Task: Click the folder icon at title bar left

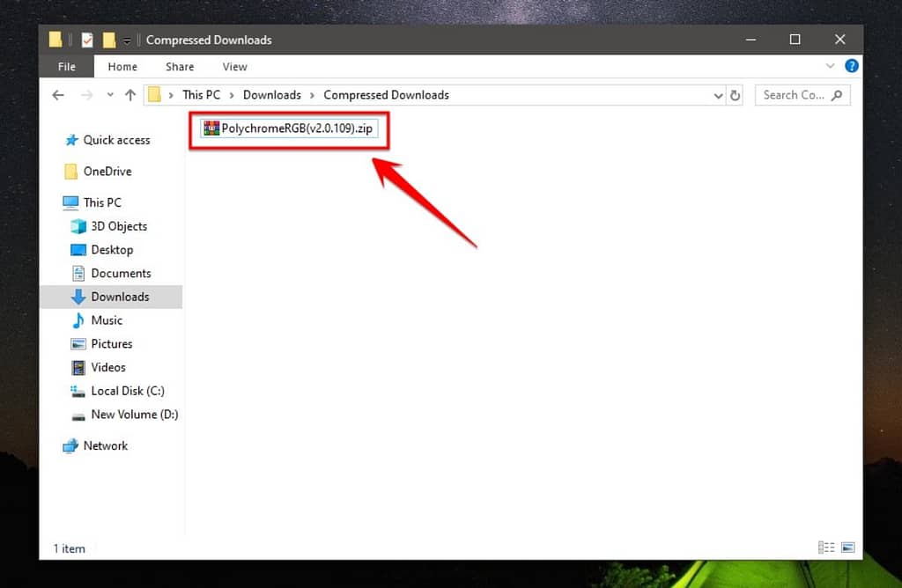Action: coord(55,40)
